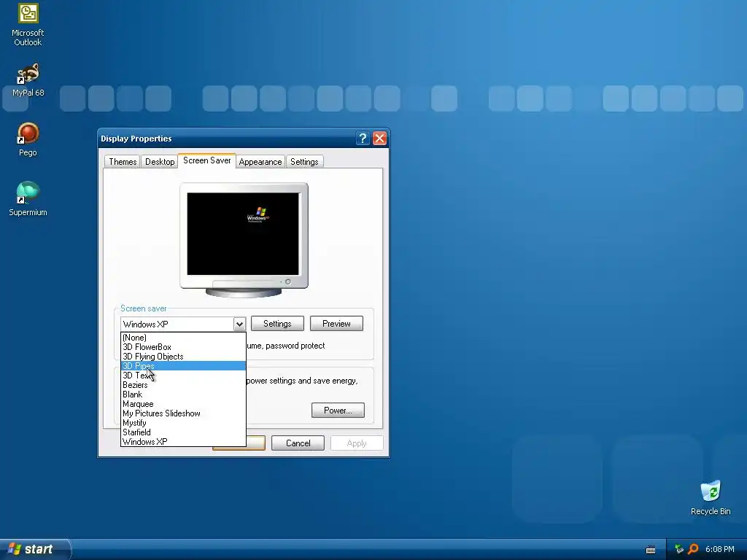The height and width of the screenshot is (560, 747).
Task: Click the network tray icon
Action: (679, 549)
